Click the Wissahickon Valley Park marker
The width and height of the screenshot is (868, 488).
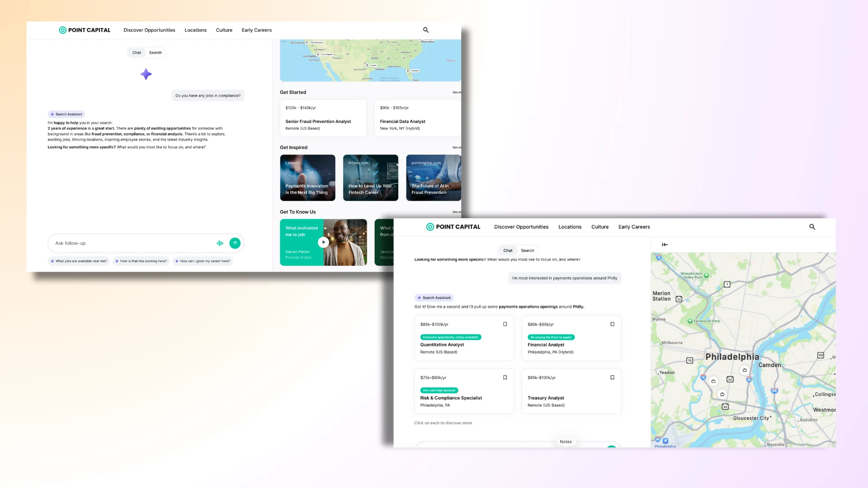pos(706,275)
